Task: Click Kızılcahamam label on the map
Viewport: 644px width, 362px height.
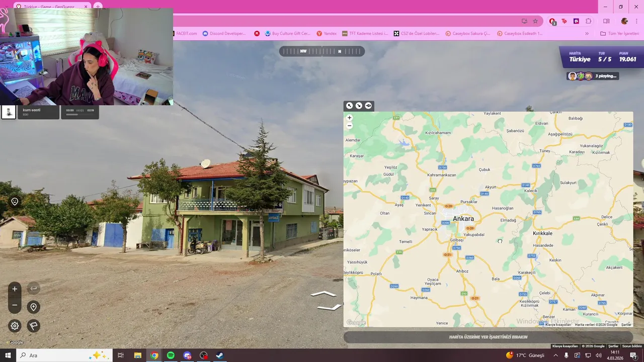Action: pos(438,133)
